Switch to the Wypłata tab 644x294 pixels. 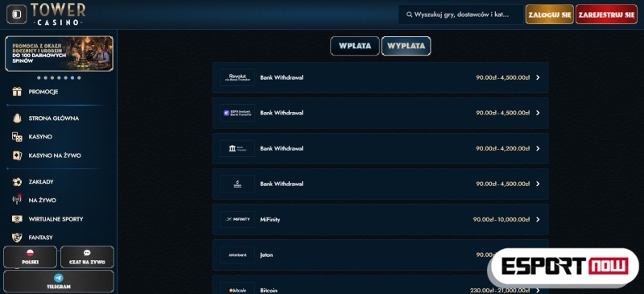[x=406, y=46]
